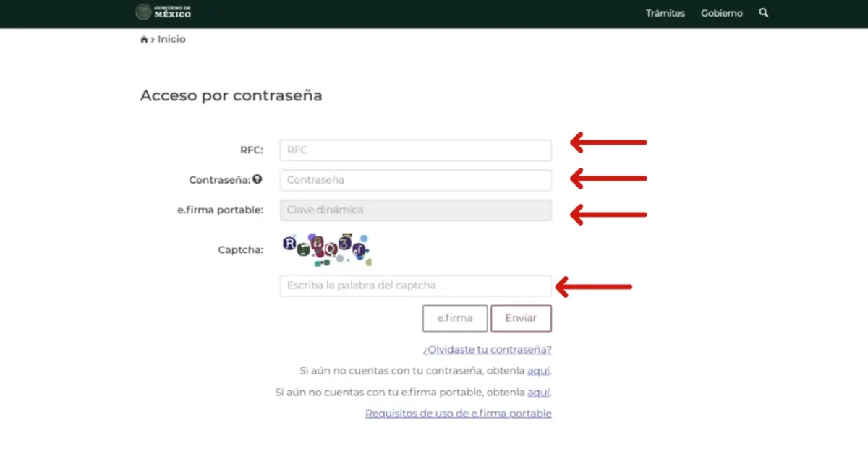The width and height of the screenshot is (868, 454).
Task: Open the ¿Olvidaste tu contraseña? link
Action: click(x=487, y=350)
